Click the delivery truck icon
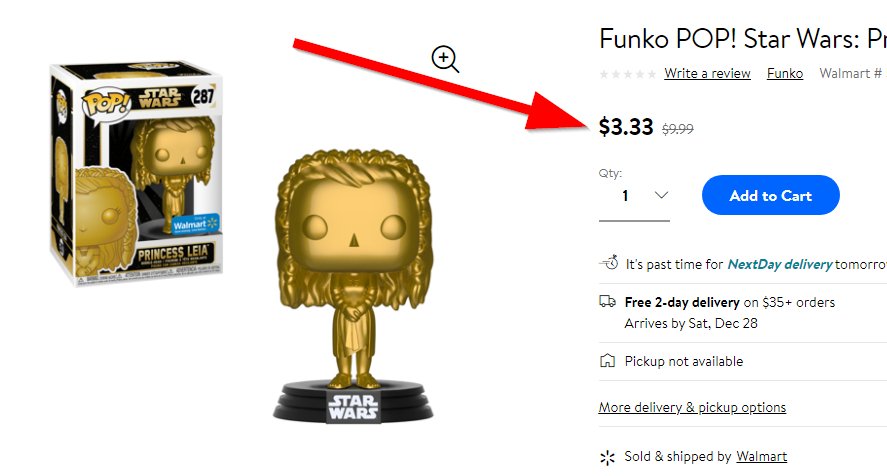The image size is (887, 476). coord(608,302)
